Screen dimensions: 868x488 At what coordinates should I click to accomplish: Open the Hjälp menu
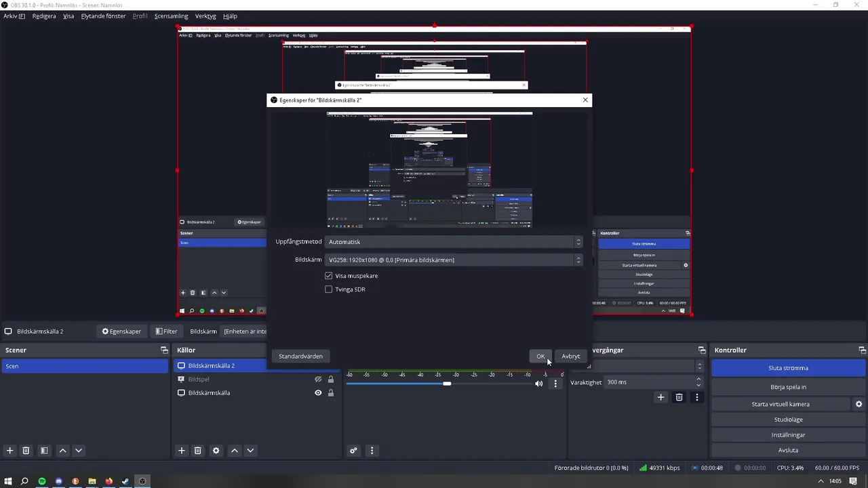coord(230,16)
